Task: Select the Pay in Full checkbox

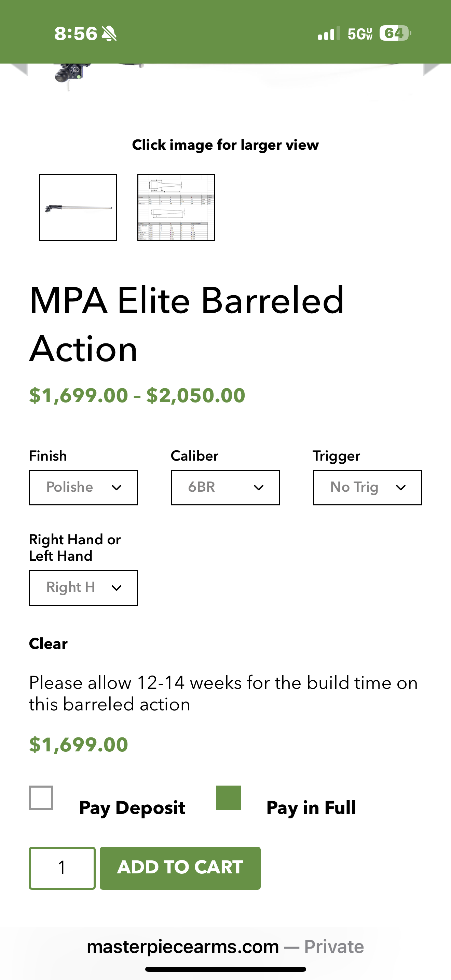Action: point(229,798)
